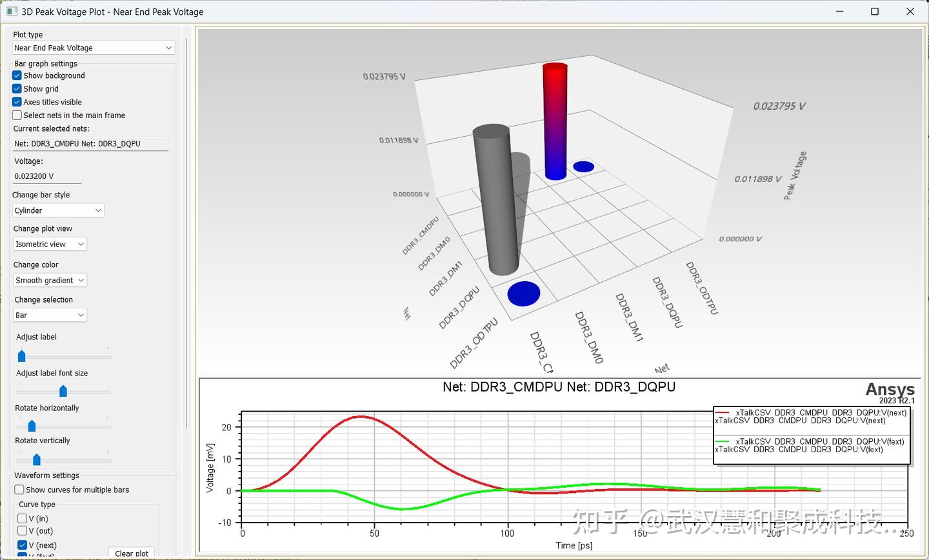Click the Voltage value field

(x=47, y=176)
